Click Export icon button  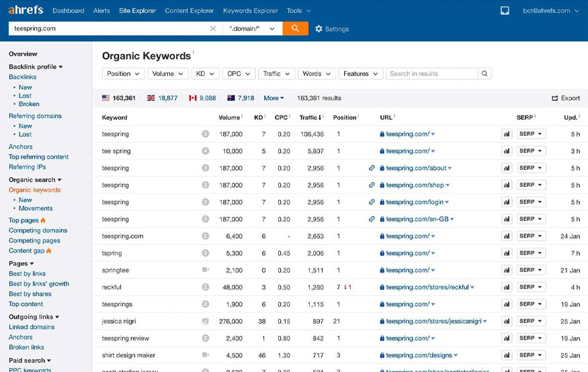[x=566, y=98]
